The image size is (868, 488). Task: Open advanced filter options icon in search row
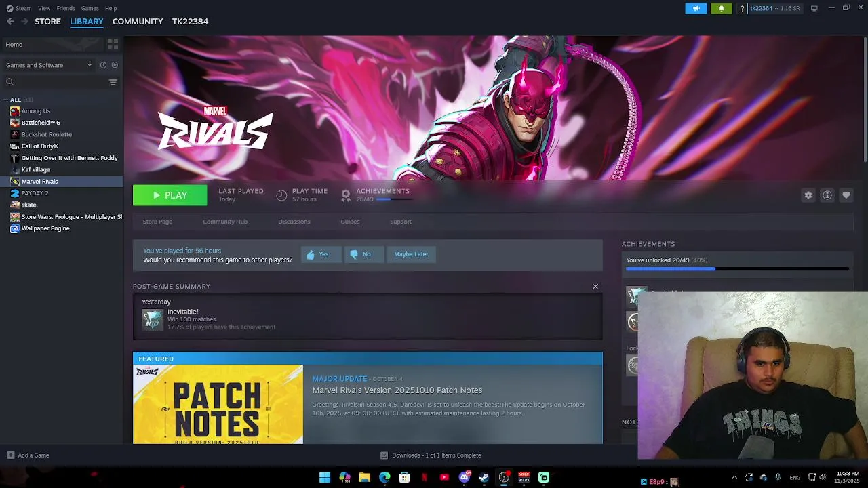[113, 82]
